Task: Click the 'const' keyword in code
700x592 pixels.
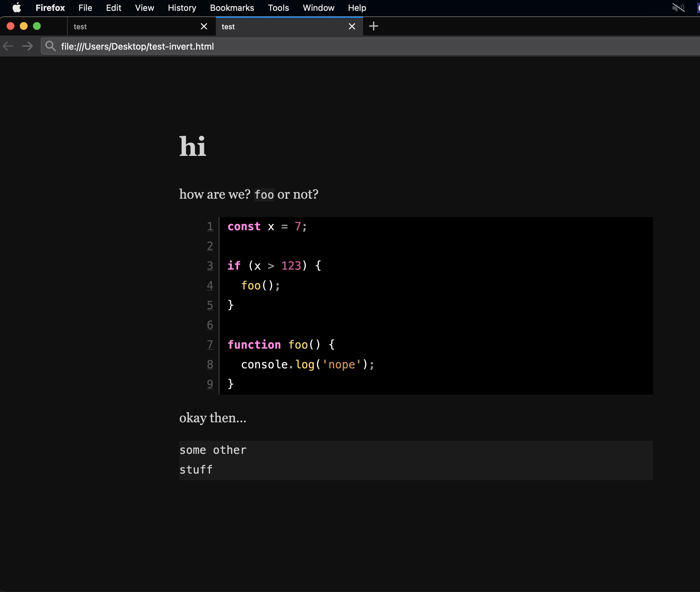Action: (244, 227)
